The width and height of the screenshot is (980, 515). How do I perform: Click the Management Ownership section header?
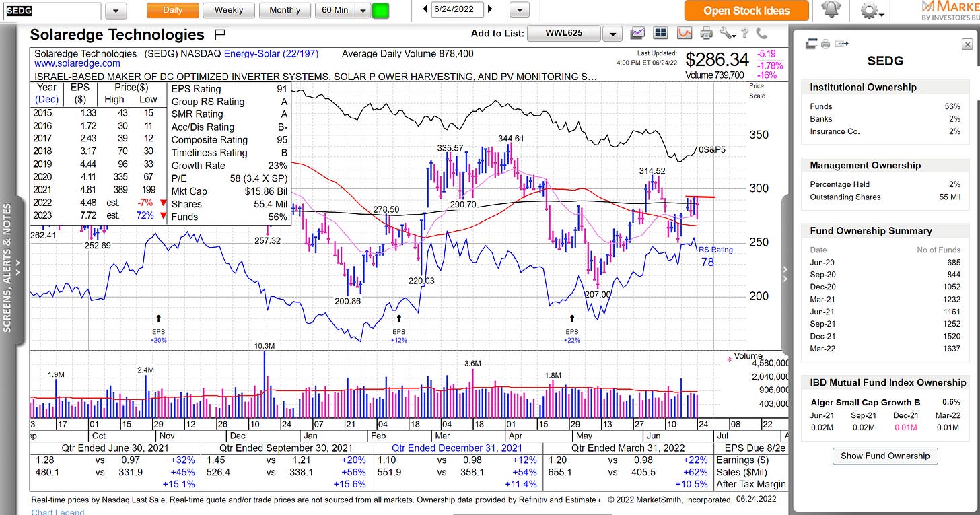click(885, 166)
